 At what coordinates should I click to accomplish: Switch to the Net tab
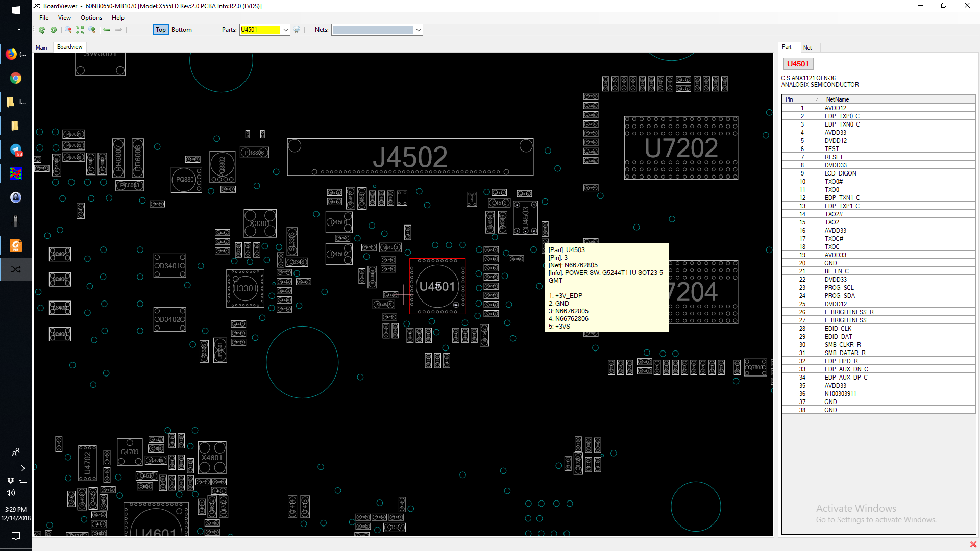click(807, 48)
